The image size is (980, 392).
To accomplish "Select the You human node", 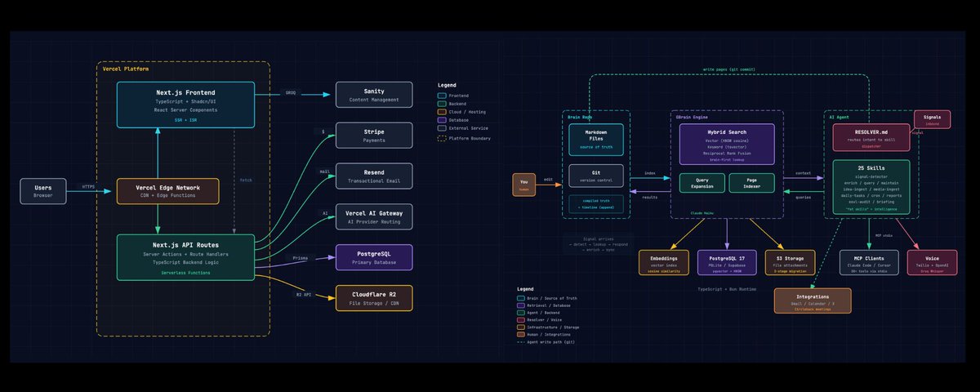I will coord(524,185).
